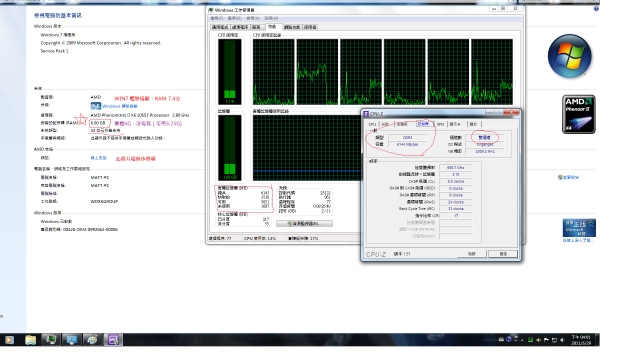The height and width of the screenshot is (360, 640).
Task: Click the Bank Cycle Time value in CPU-Z
Action: click(456, 209)
